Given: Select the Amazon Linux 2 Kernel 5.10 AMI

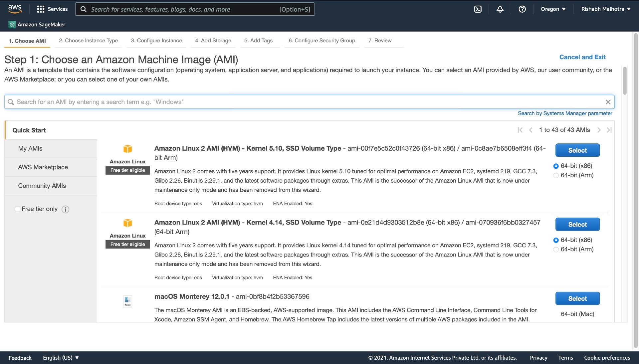Looking at the screenshot, I should (x=577, y=150).
